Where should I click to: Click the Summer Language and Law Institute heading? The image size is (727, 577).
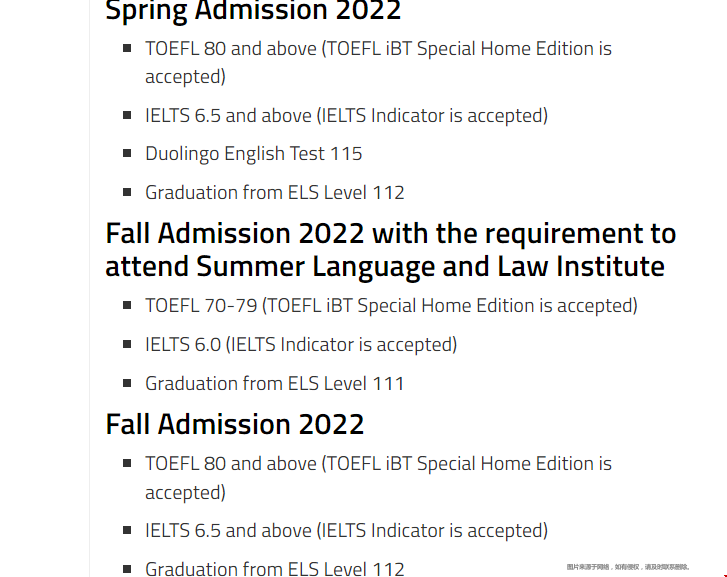coord(391,250)
